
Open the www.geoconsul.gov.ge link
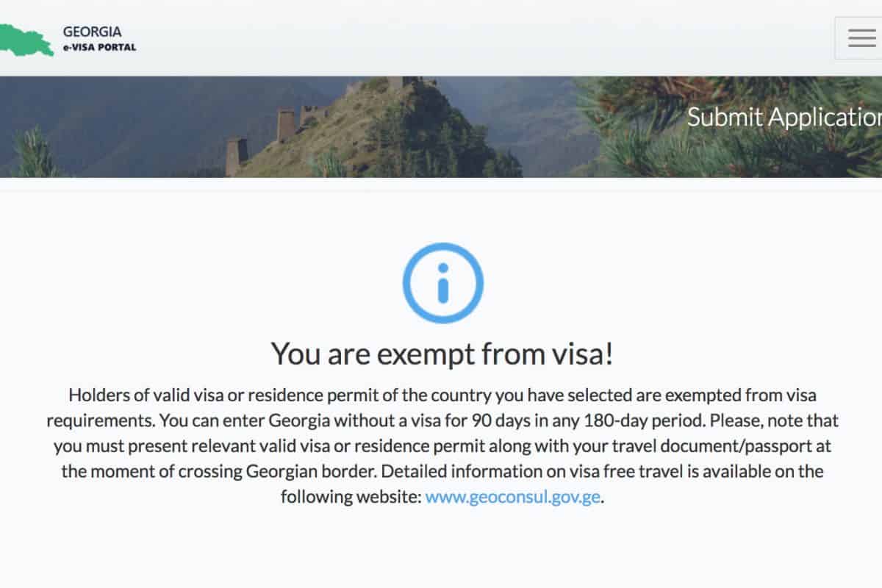click(513, 496)
